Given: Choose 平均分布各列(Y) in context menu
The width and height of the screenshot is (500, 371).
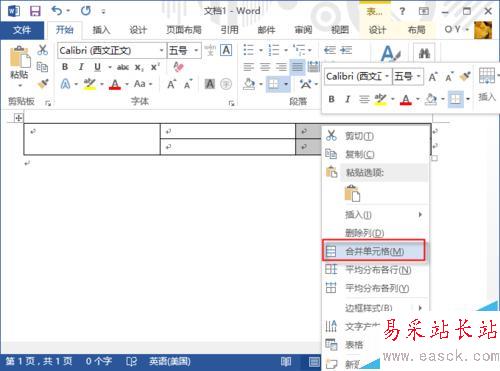Looking at the screenshot, I should [x=377, y=288].
